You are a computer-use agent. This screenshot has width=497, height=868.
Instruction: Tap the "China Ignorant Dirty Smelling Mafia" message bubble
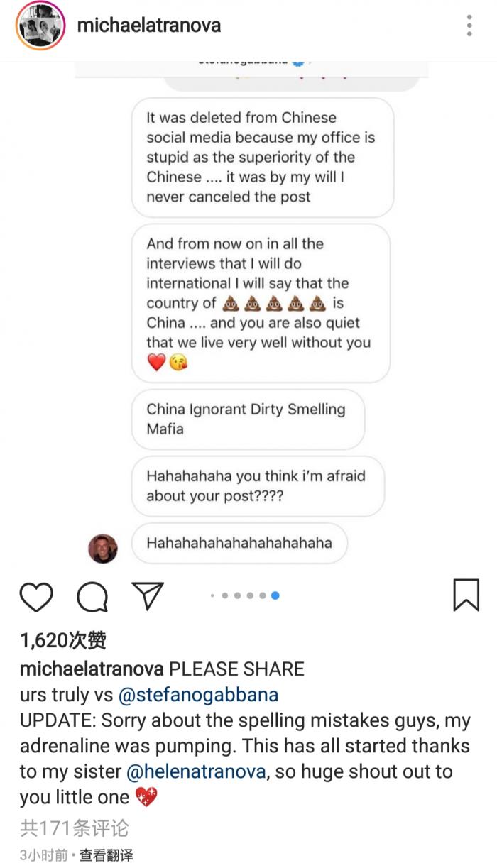248,419
